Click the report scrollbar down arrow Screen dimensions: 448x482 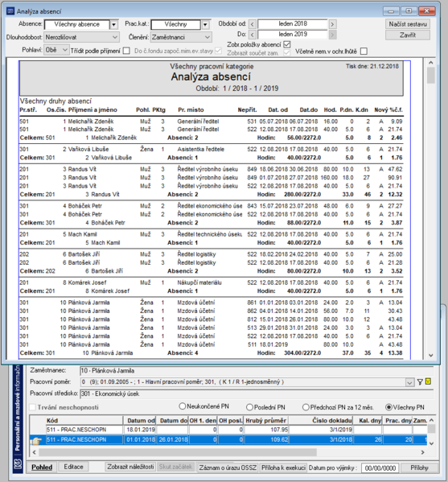431,355
